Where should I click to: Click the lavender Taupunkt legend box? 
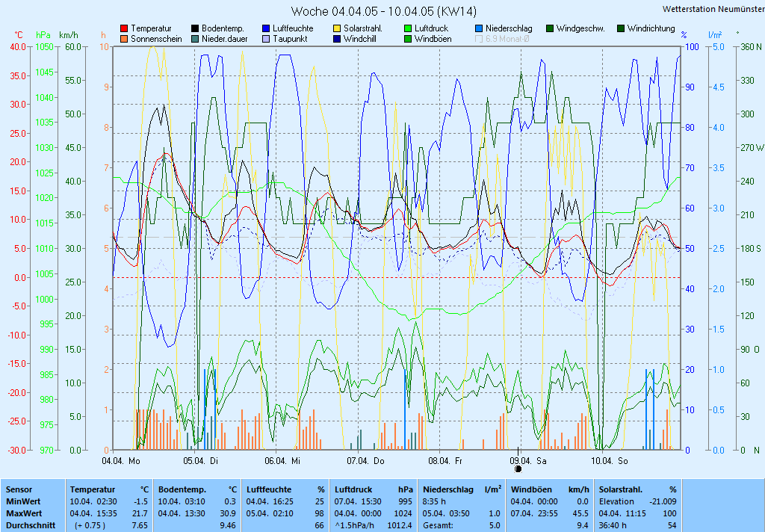266,39
